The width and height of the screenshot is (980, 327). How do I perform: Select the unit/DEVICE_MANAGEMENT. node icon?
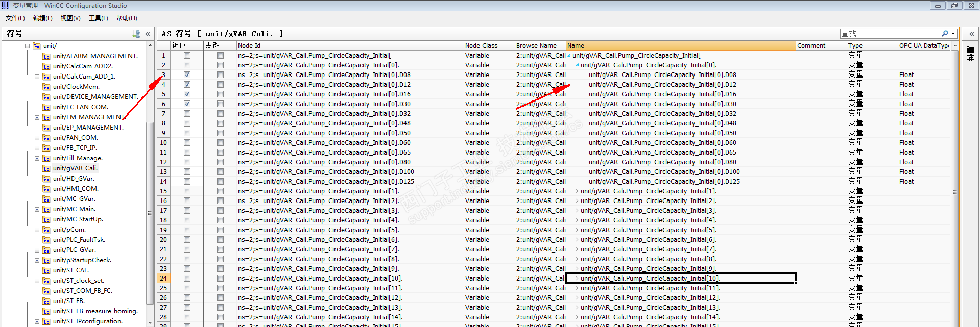tap(46, 97)
